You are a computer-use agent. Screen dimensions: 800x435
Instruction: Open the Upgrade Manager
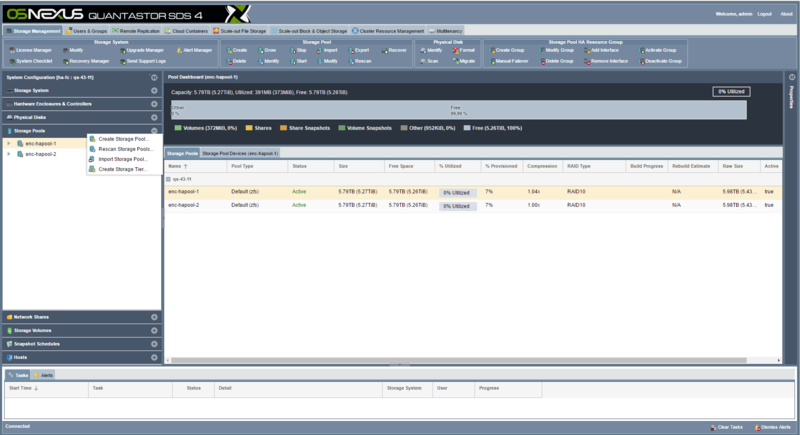(x=142, y=50)
